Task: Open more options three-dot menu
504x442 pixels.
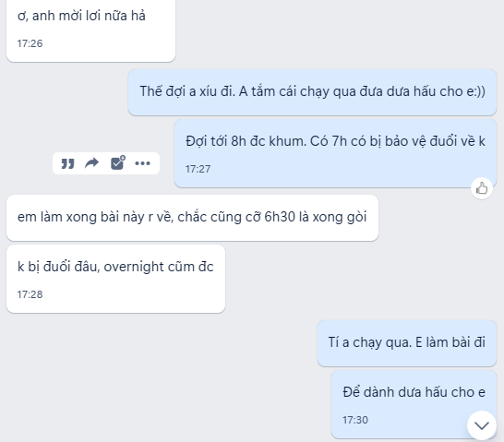Action: click(142, 163)
